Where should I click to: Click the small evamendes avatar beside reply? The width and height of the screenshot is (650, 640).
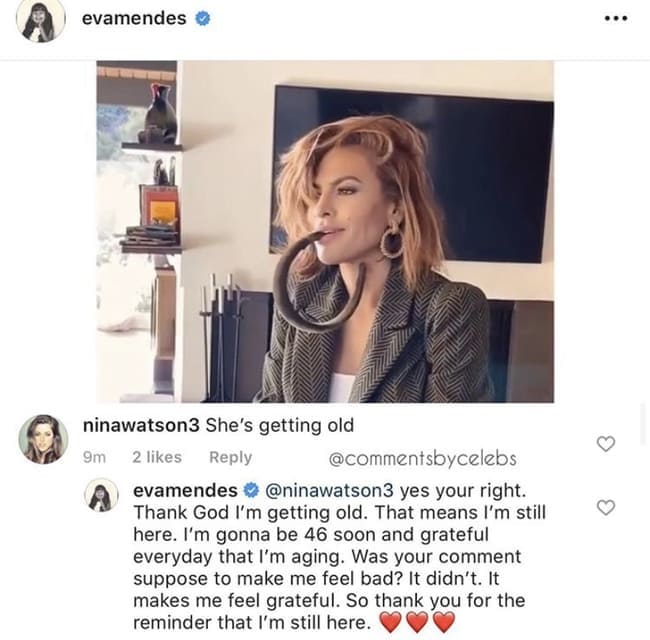pos(101,495)
